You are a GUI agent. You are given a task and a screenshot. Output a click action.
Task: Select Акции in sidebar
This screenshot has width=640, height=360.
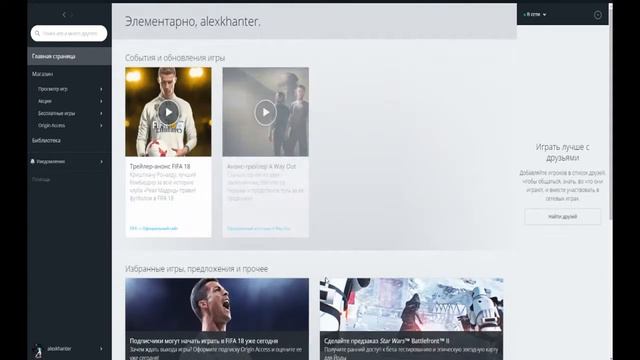click(45, 101)
